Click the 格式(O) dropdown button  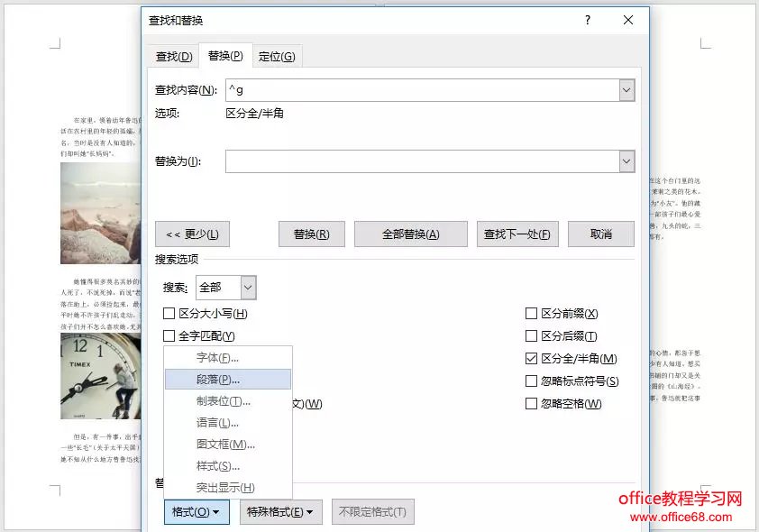(197, 512)
